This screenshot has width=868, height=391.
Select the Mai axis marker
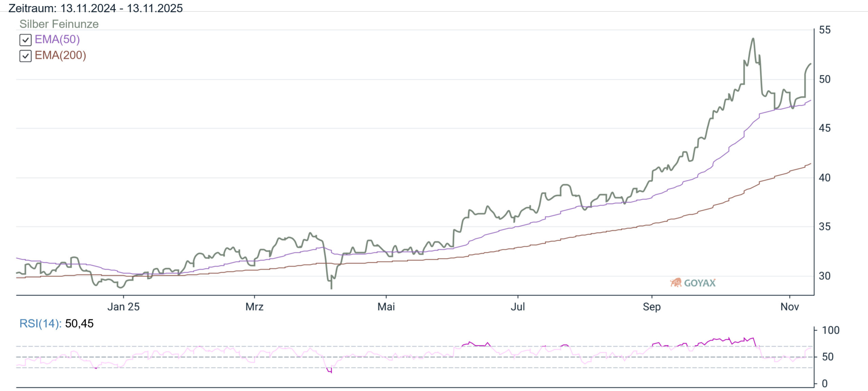[386, 306]
